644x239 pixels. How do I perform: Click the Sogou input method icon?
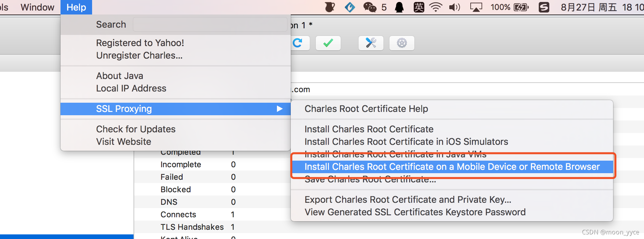tap(544, 7)
